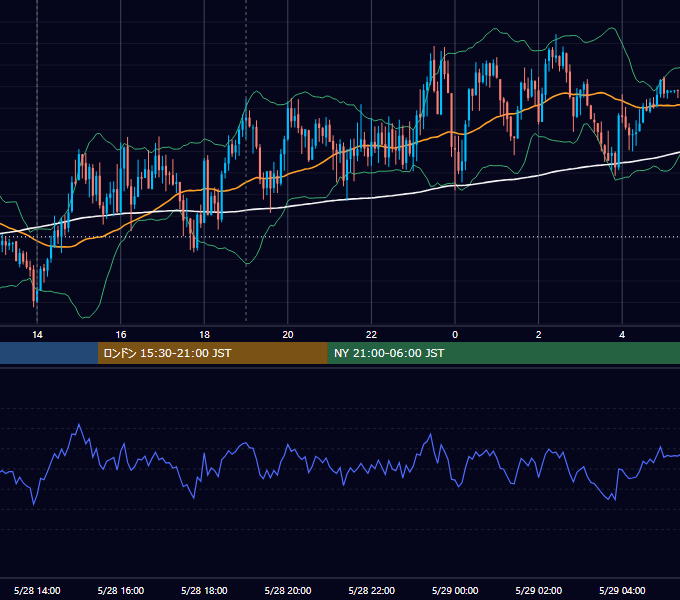
Task: Click the 5/29 00:00 time label
Action: tap(455, 590)
